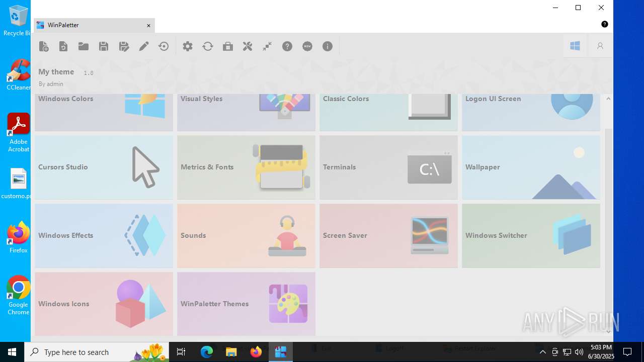The width and height of the screenshot is (644, 362).
Task: Show hidden system tray icons
Action: click(542, 352)
